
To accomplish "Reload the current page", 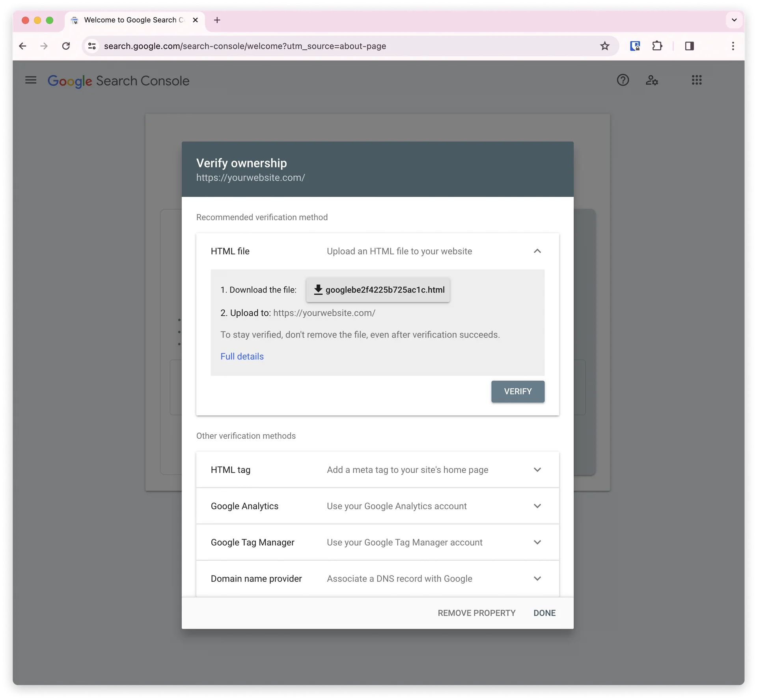I will pos(66,46).
